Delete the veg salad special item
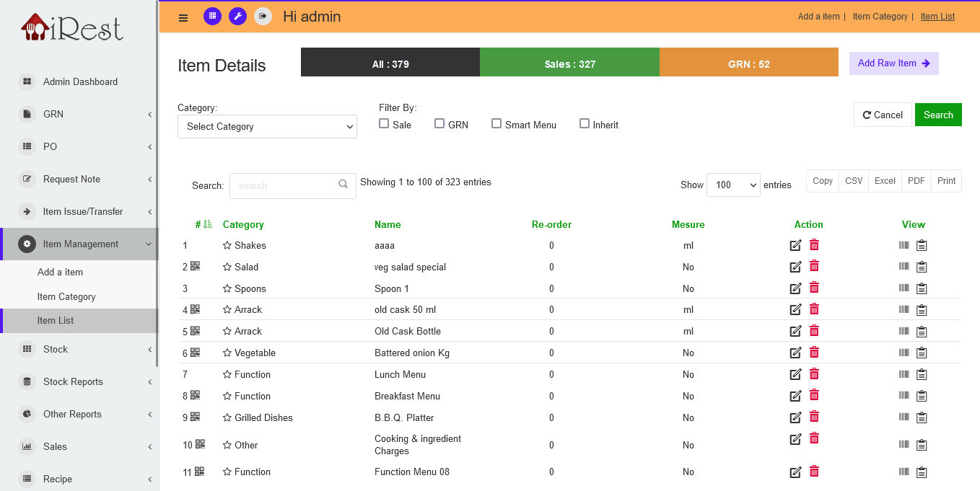This screenshot has height=491, width=980. pyautogui.click(x=814, y=267)
